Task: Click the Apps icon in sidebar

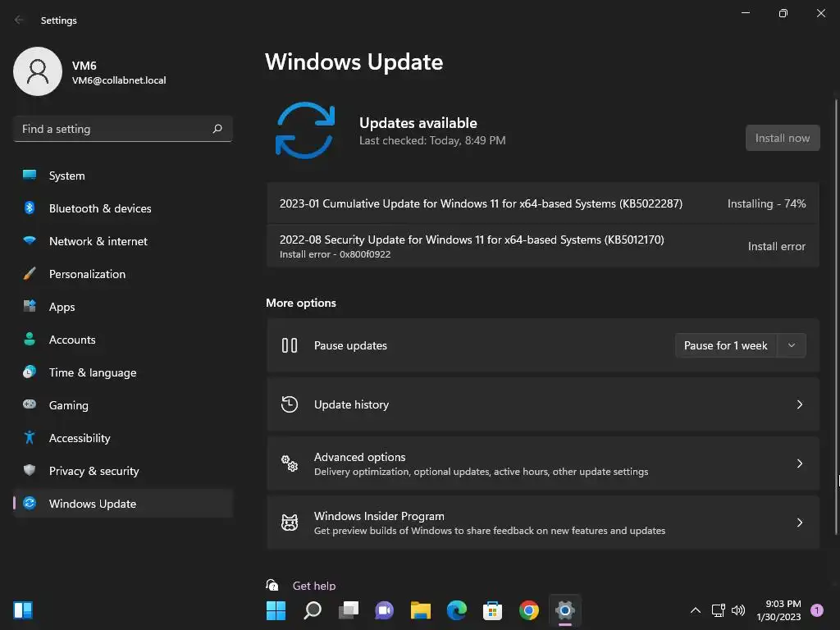Action: click(x=30, y=306)
